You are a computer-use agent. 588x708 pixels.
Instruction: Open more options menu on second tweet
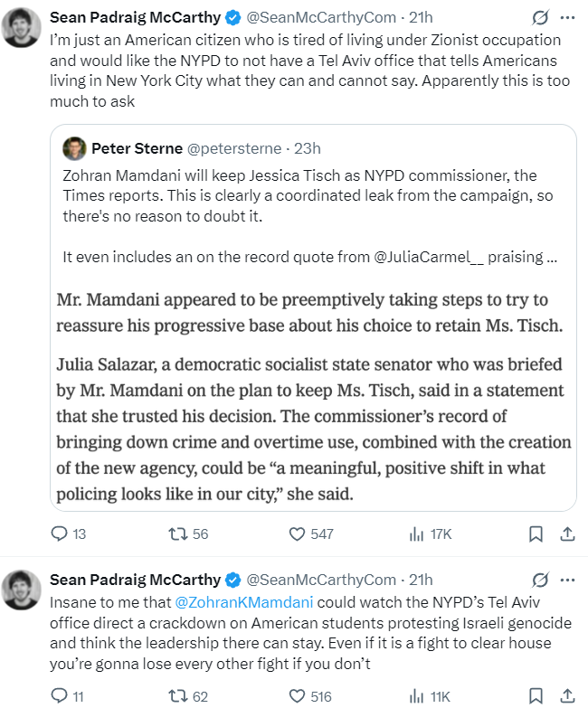pos(567,580)
